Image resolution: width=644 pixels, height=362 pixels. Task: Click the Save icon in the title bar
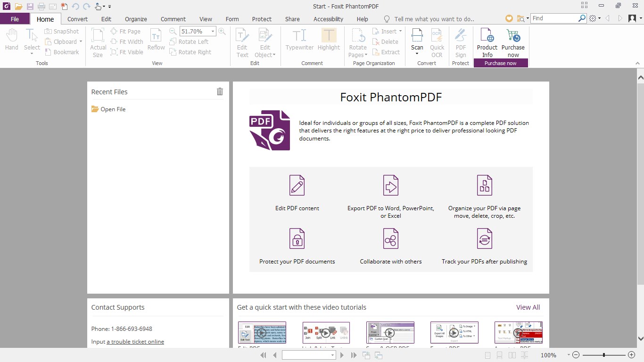[x=30, y=7]
